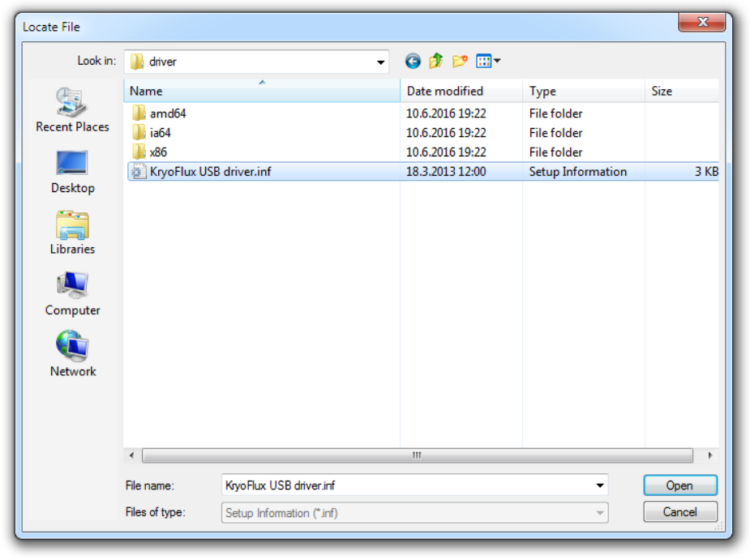Click the scrollbar left arrow
Screen dimensions: 750x560
(x=132, y=455)
